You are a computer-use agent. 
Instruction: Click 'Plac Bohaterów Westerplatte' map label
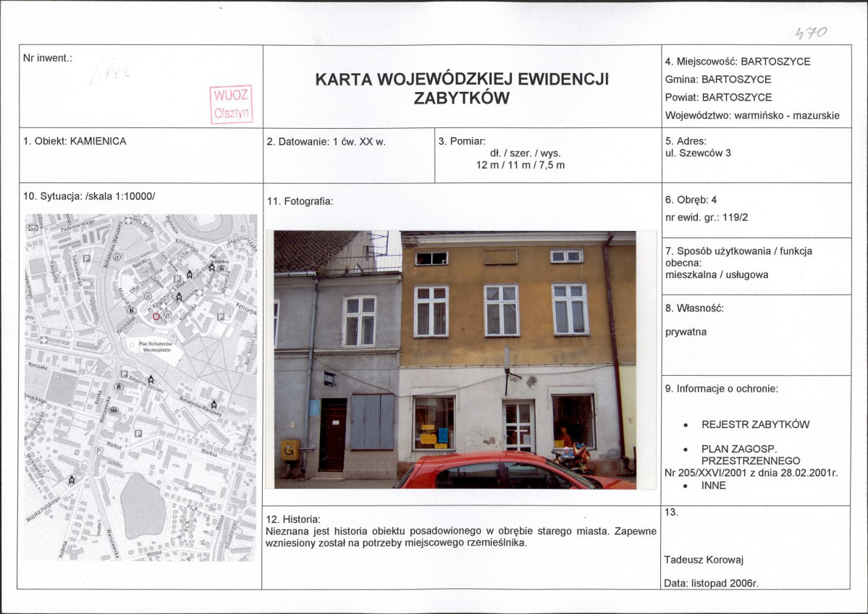(x=156, y=347)
